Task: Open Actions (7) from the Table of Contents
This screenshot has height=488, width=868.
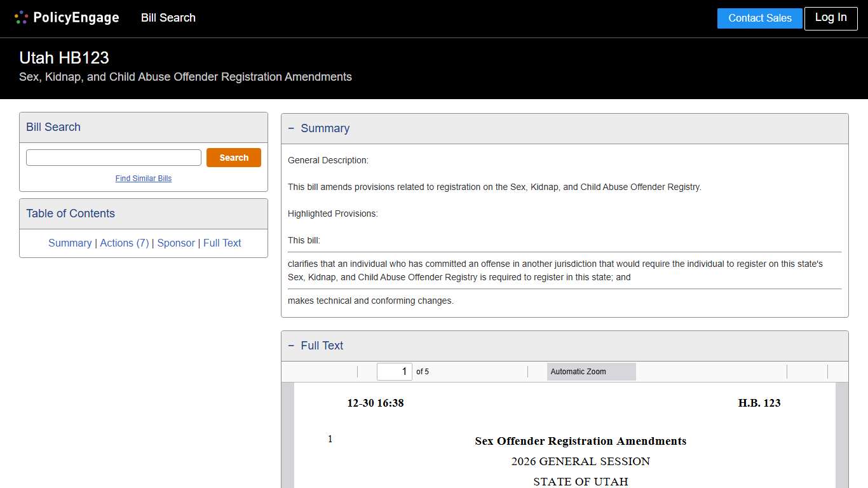Action: pos(125,243)
